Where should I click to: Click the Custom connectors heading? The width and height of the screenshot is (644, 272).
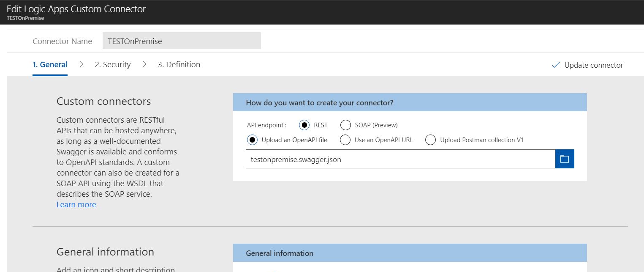click(103, 102)
